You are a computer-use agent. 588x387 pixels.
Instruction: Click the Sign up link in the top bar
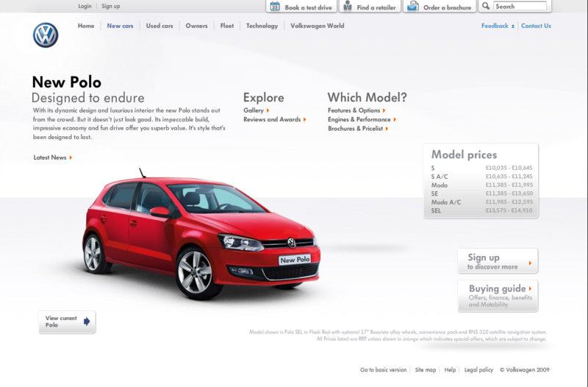point(111,6)
